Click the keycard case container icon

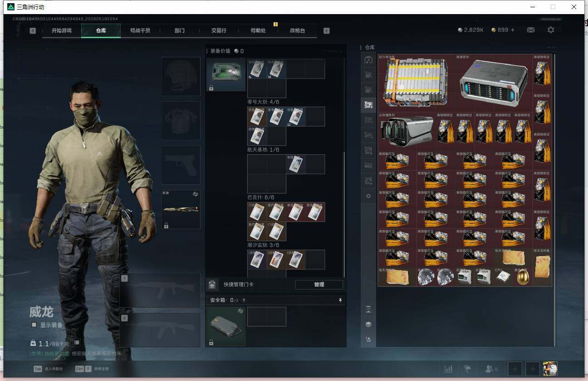point(226,75)
